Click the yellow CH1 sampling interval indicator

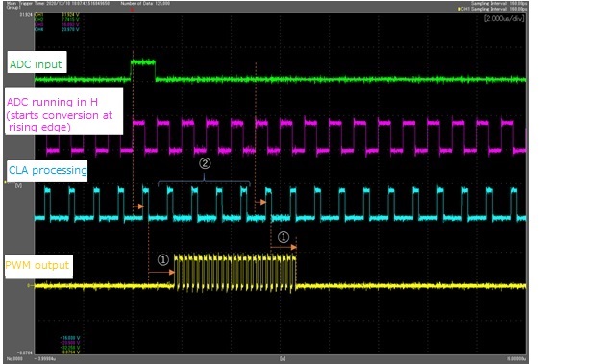[x=493, y=9]
